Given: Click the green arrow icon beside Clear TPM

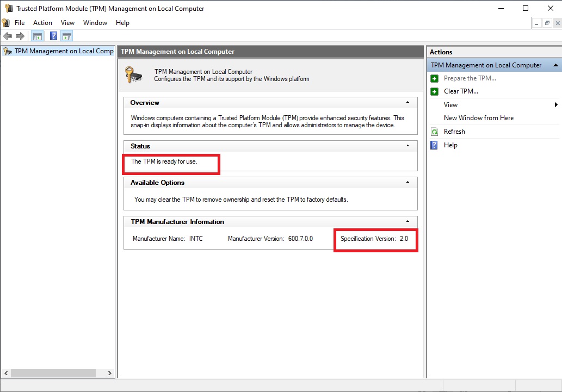Looking at the screenshot, I should (x=434, y=91).
